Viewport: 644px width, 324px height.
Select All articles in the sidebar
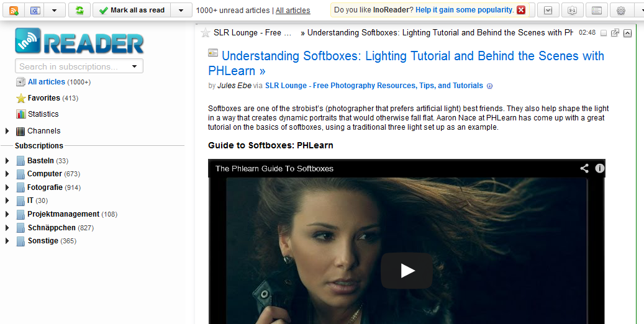(47, 82)
